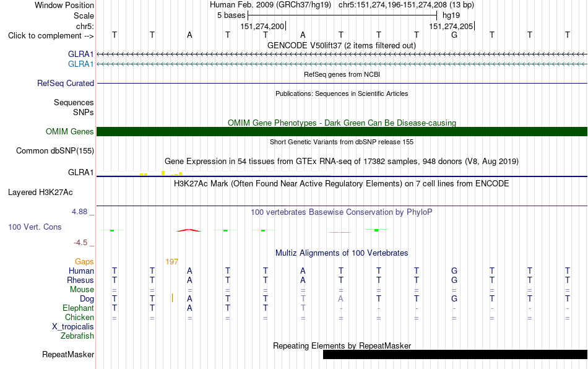Open the light blue GLRA1 GENCODE track label
588x369 pixels.
click(80, 64)
